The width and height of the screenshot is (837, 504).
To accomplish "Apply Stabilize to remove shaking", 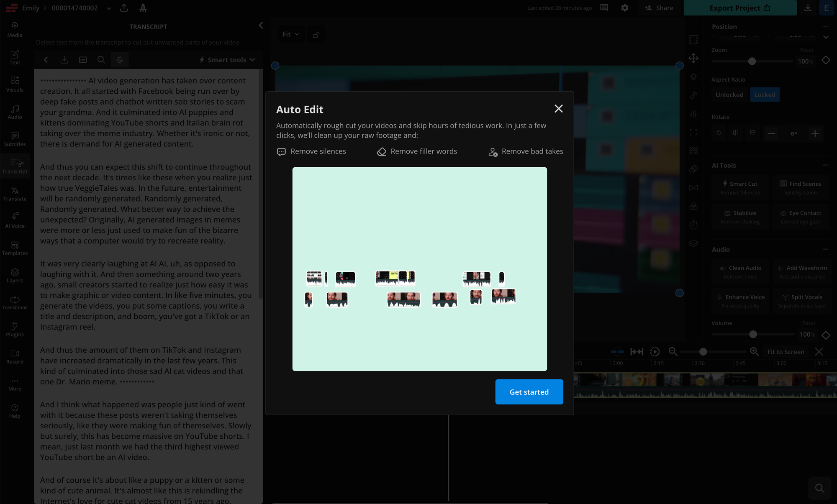I will 740,217.
